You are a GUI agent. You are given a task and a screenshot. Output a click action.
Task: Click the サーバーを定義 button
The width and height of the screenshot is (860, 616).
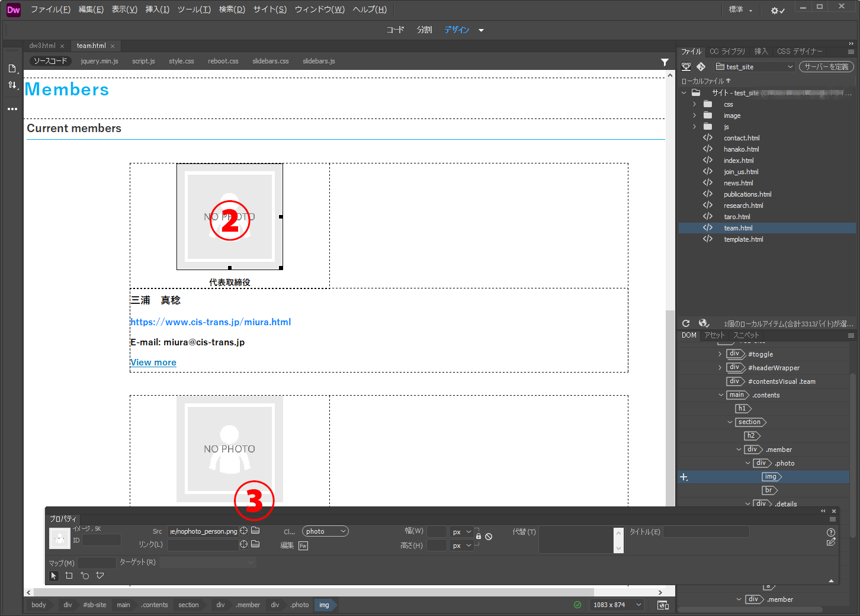[827, 67]
